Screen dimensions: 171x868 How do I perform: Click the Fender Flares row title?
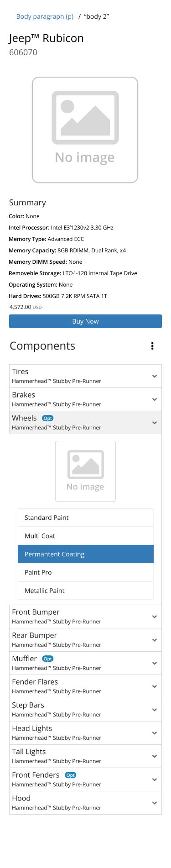coord(35,682)
